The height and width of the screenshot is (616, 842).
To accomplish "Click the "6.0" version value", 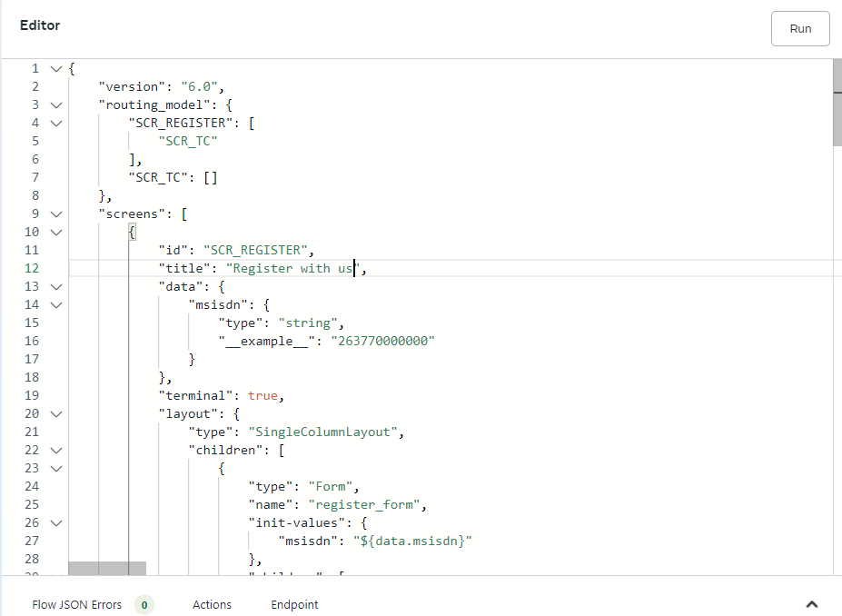I will tap(199, 87).
